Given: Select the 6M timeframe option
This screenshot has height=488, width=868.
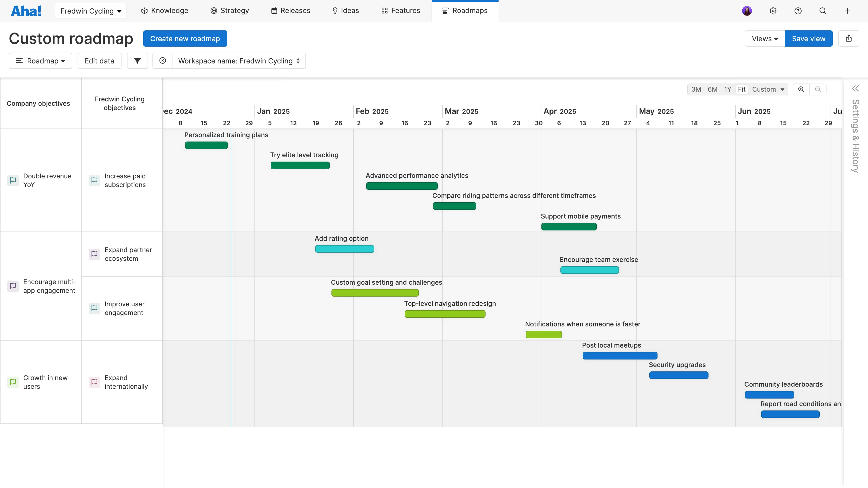Looking at the screenshot, I should (712, 89).
